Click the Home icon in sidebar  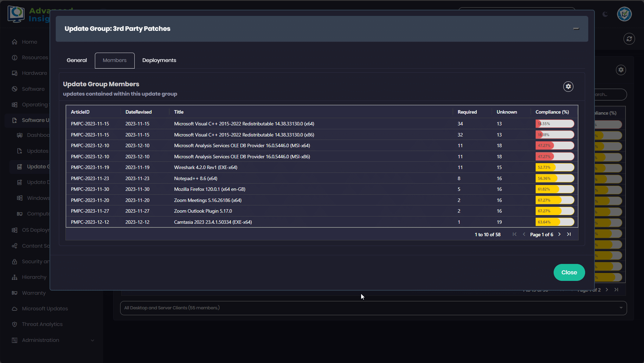point(15,42)
